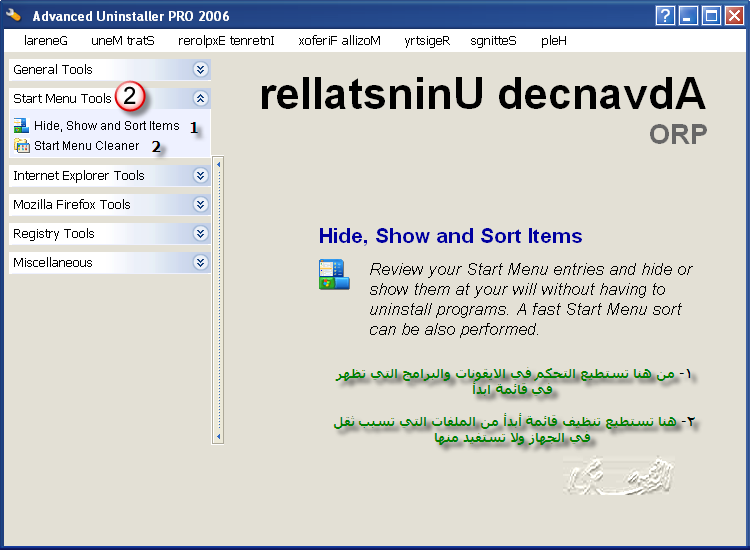The height and width of the screenshot is (550, 750).
Task: Click the Hide, Show and Sort Items icon in sidebar
Action: pos(21,126)
